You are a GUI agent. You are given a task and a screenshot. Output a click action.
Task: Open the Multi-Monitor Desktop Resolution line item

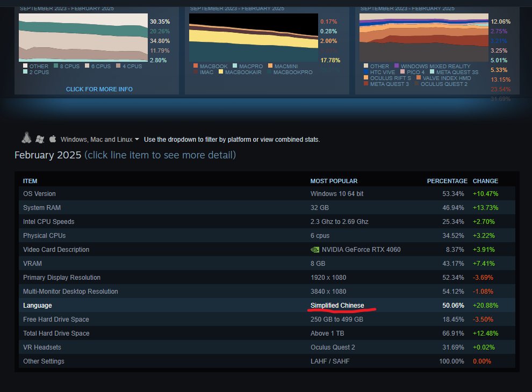coord(267,291)
